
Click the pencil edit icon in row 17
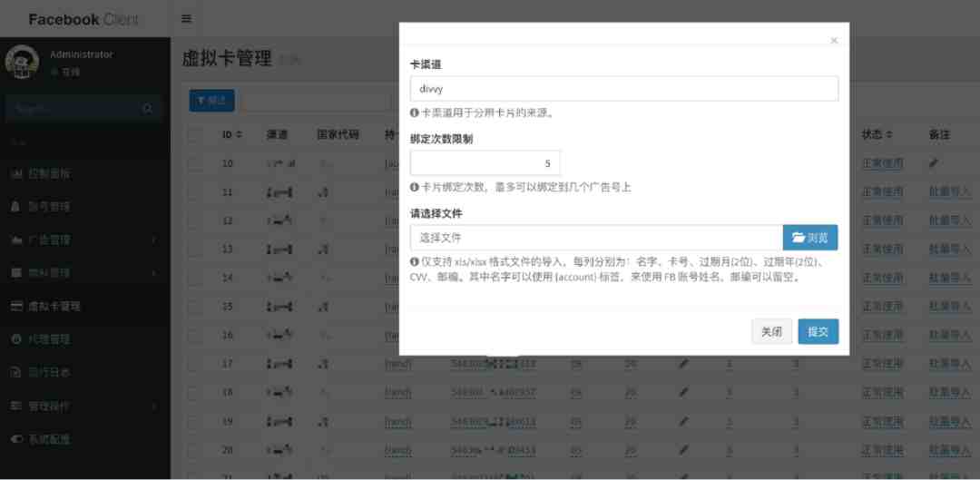click(684, 364)
